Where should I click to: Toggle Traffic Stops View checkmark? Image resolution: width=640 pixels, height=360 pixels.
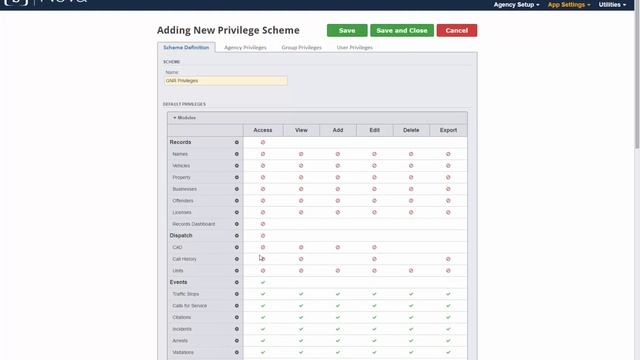coord(301,294)
